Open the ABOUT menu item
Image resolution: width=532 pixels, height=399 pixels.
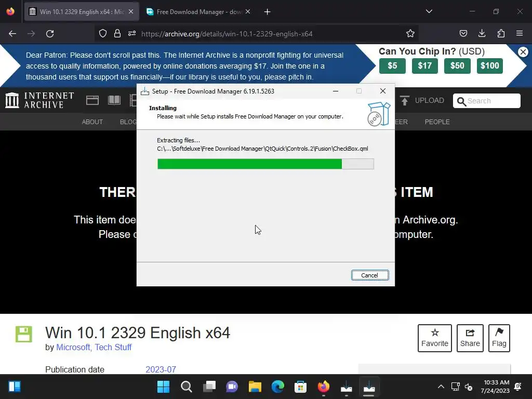click(92, 122)
